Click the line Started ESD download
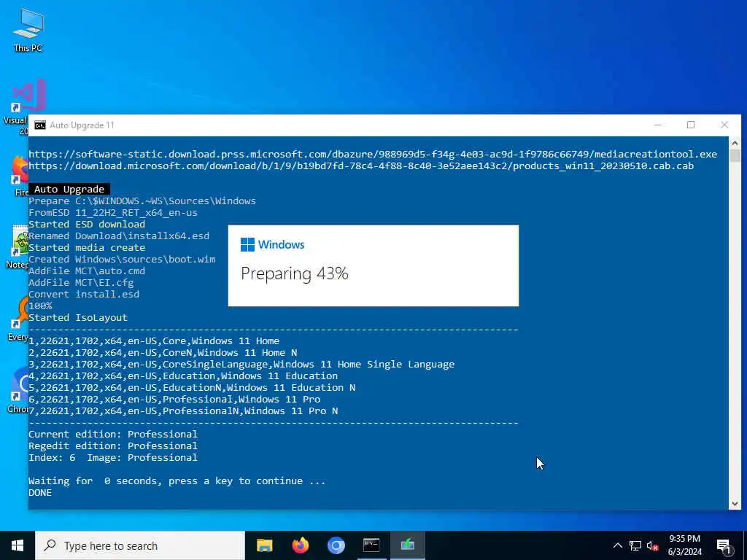 [87, 225]
